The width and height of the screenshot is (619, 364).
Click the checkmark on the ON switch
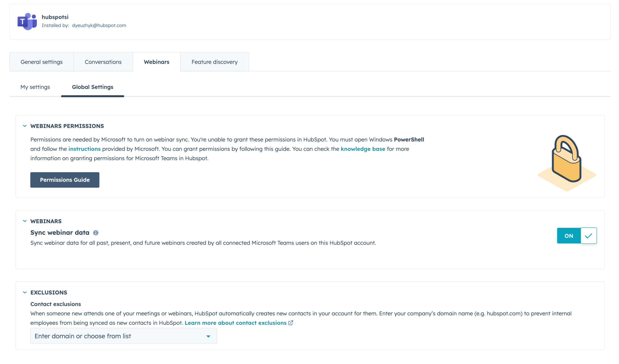click(589, 236)
